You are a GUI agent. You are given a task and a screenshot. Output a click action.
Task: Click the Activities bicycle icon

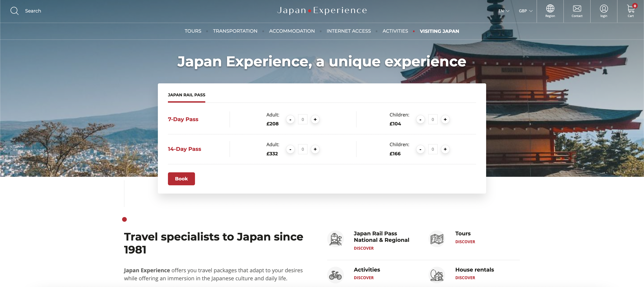[x=335, y=275]
